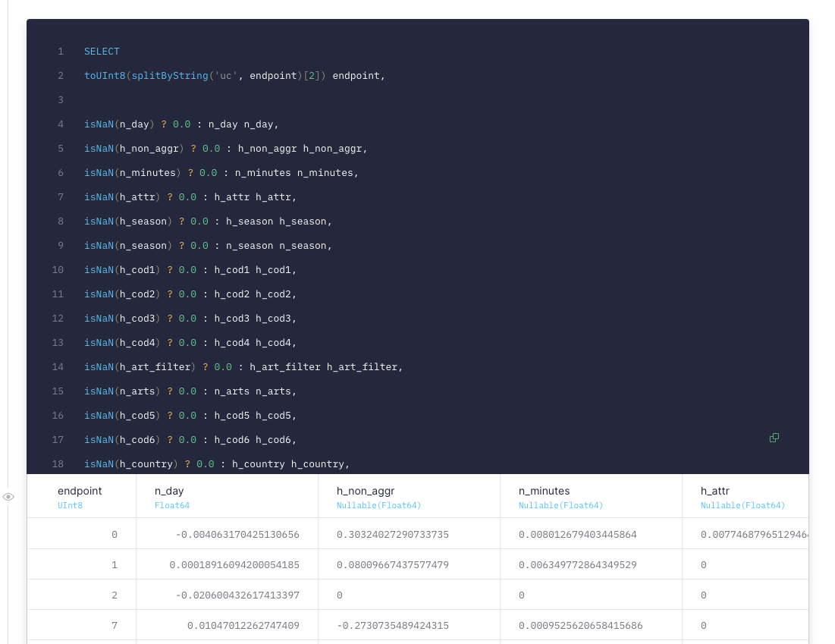Screen dimensions: 835x644
Task: Click the n_day value -0.004063170425130656
Action: point(237,535)
